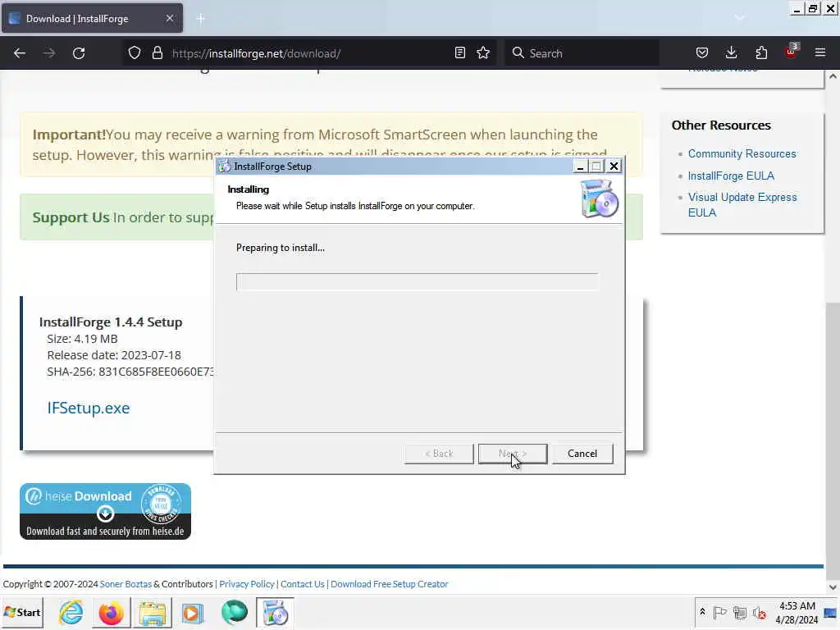Viewport: 840px width, 630px height.
Task: Close the InstallForge Setup dialog
Action: (614, 167)
